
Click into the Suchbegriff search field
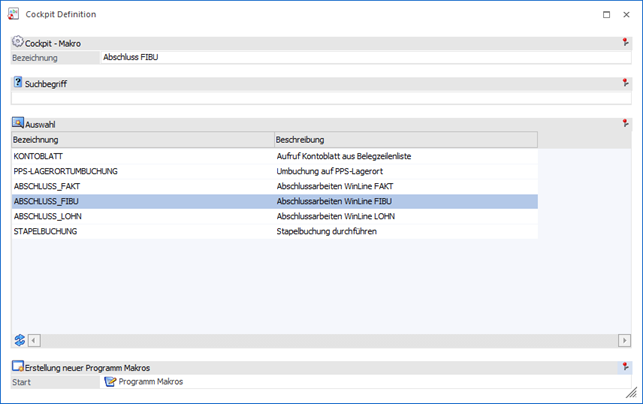[320, 98]
